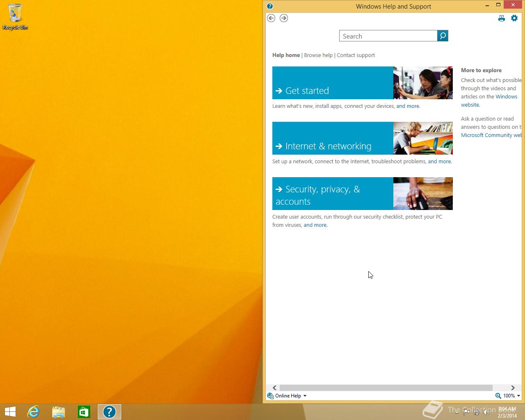Click 'and more' under Get started
525x420 pixels.
[408, 106]
